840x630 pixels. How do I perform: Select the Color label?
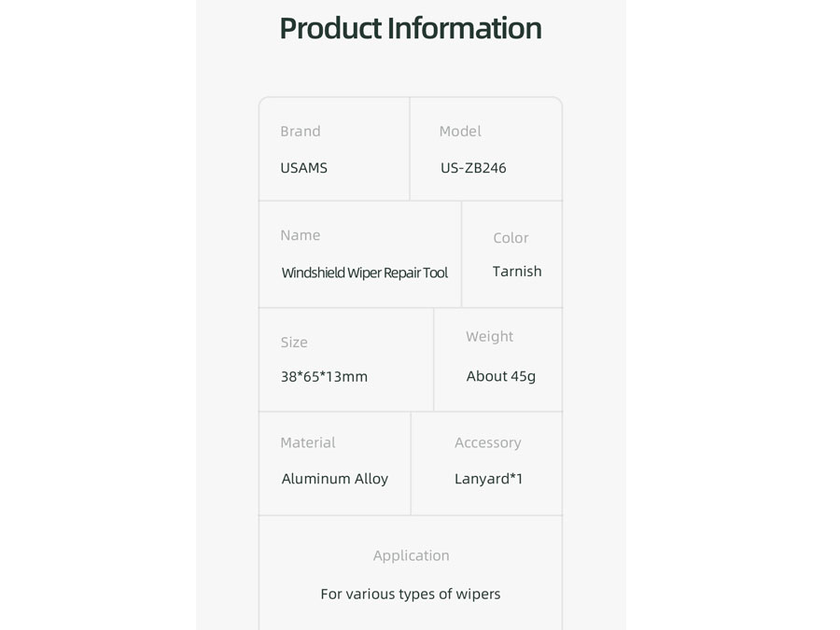pyautogui.click(x=511, y=238)
